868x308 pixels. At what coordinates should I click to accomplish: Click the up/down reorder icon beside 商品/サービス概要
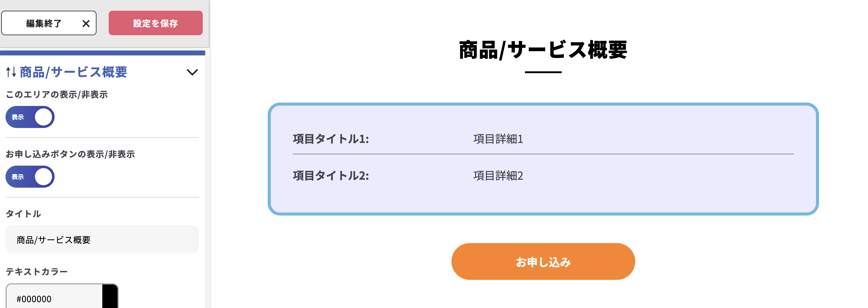pyautogui.click(x=10, y=71)
